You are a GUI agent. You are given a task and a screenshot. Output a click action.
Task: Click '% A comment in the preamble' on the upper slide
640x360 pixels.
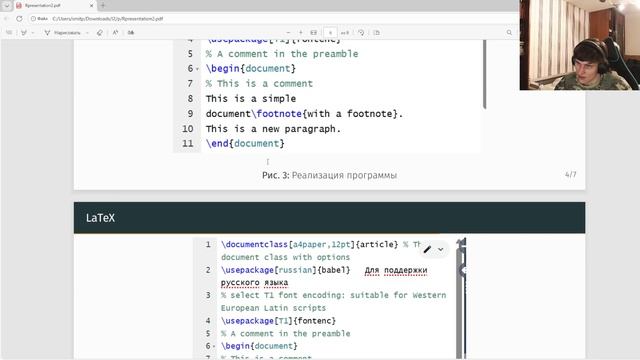(282, 54)
